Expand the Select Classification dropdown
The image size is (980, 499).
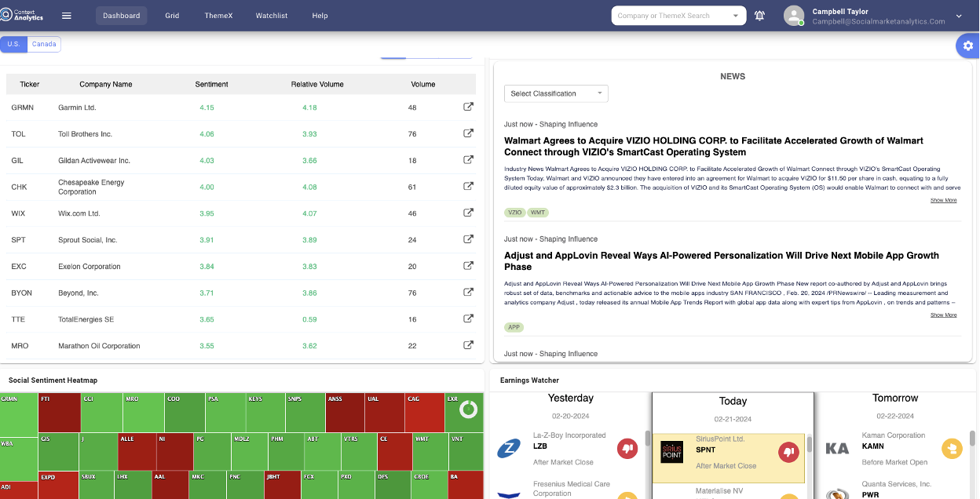click(x=556, y=93)
